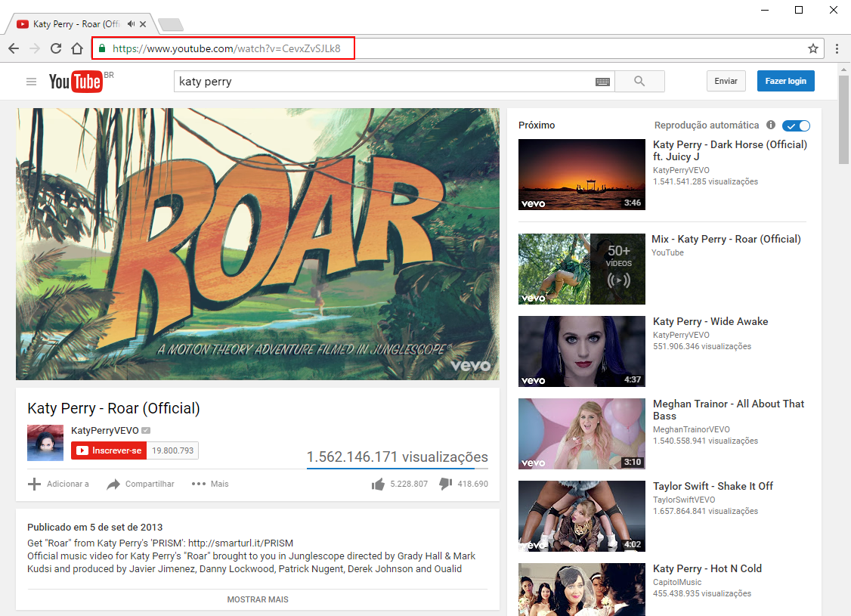Click the 551.906.346 visualizações text
851x616 pixels.
(702, 346)
